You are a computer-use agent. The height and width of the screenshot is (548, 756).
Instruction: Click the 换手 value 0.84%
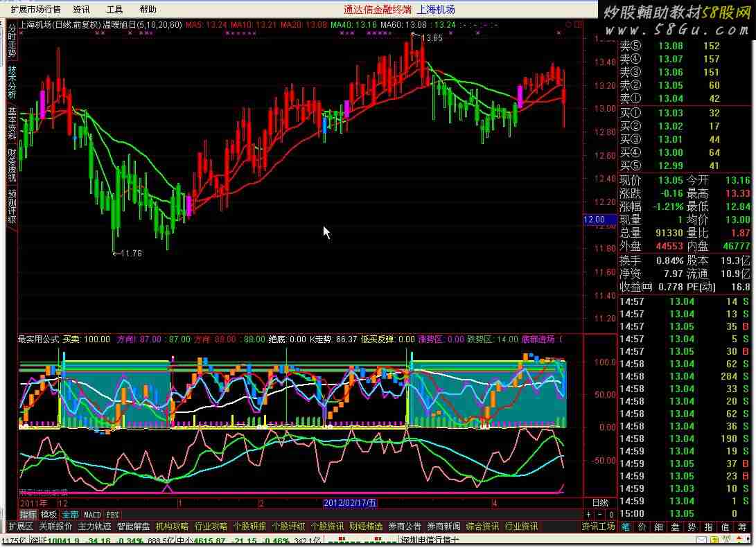click(669, 260)
